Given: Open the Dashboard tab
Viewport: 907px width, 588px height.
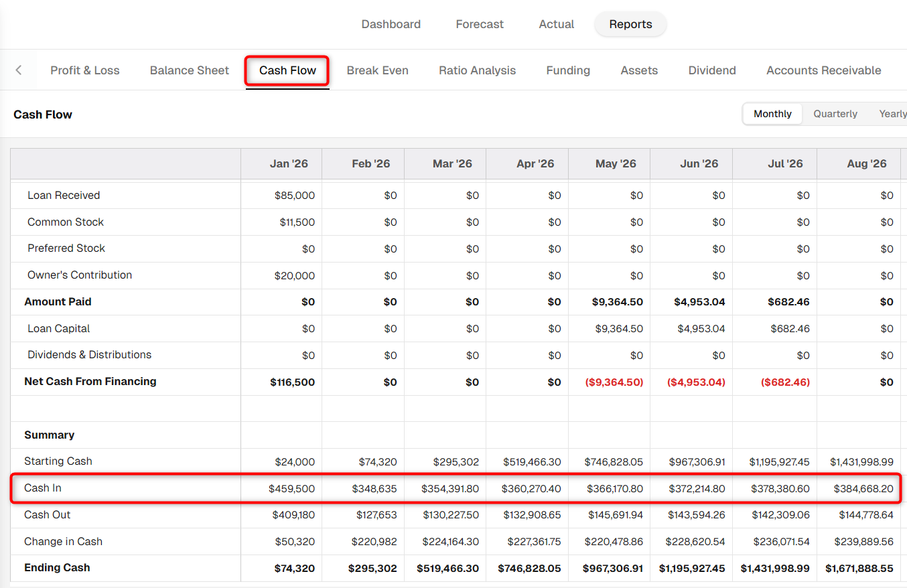Looking at the screenshot, I should point(391,24).
